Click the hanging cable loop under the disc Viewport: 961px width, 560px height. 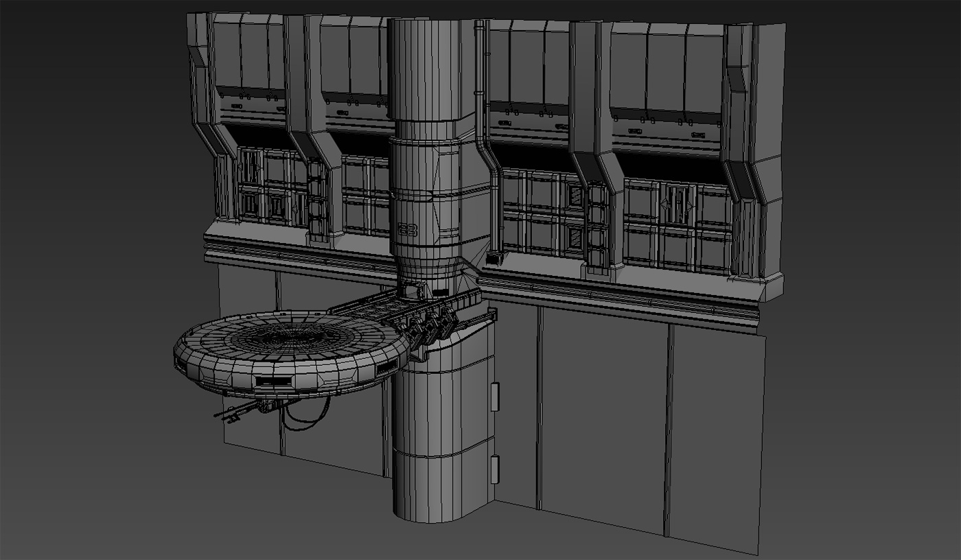pos(305,419)
